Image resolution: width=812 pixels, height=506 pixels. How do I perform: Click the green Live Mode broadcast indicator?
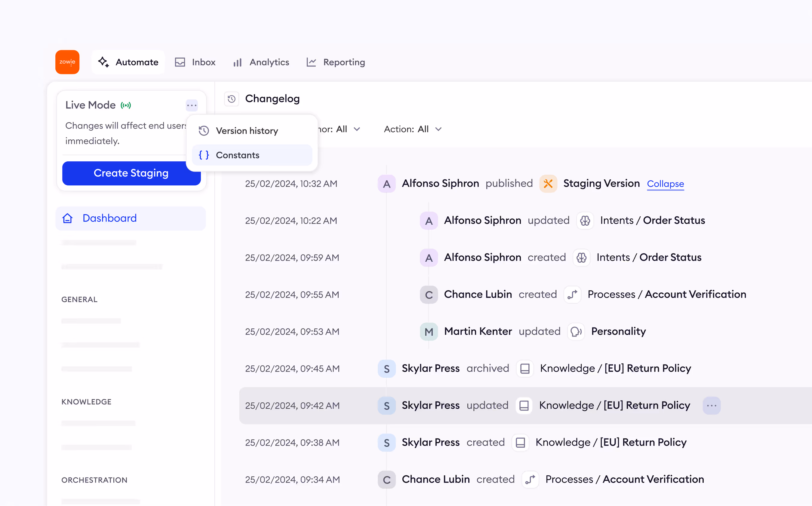point(126,105)
